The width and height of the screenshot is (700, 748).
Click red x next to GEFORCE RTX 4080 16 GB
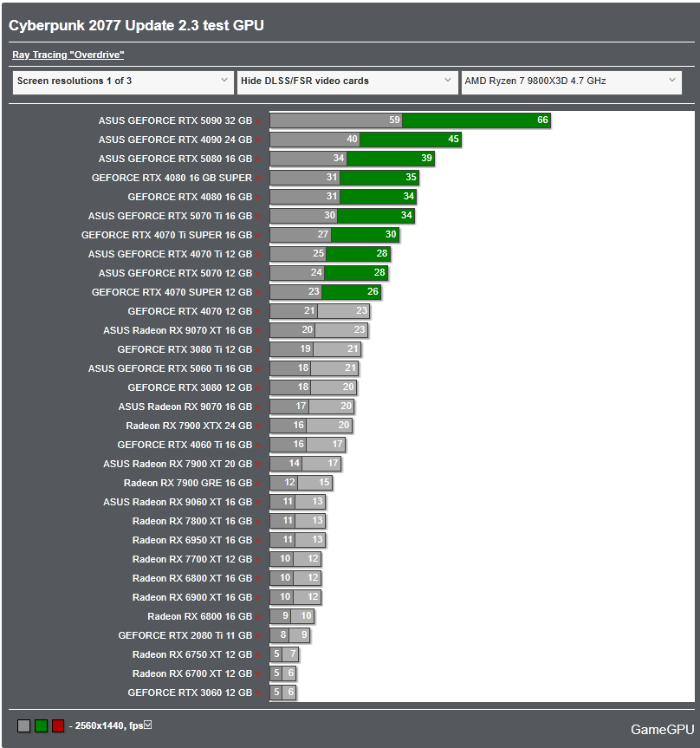pyautogui.click(x=258, y=198)
